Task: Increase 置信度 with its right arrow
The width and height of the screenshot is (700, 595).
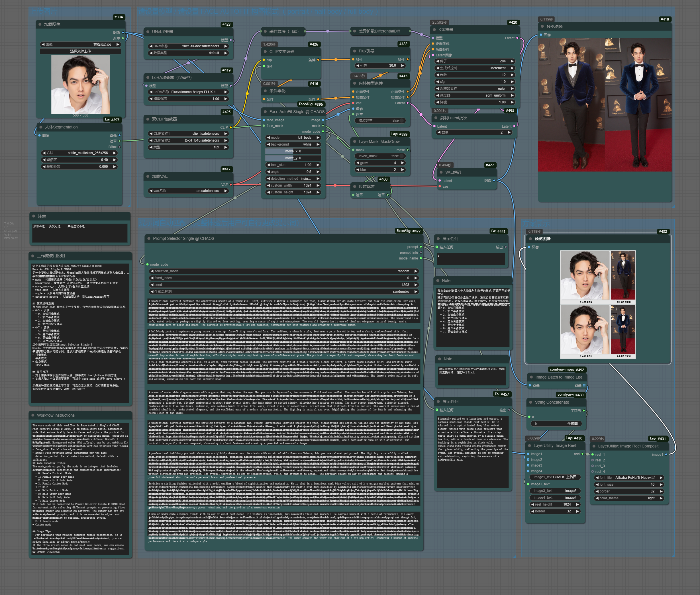Action: [x=115, y=160]
